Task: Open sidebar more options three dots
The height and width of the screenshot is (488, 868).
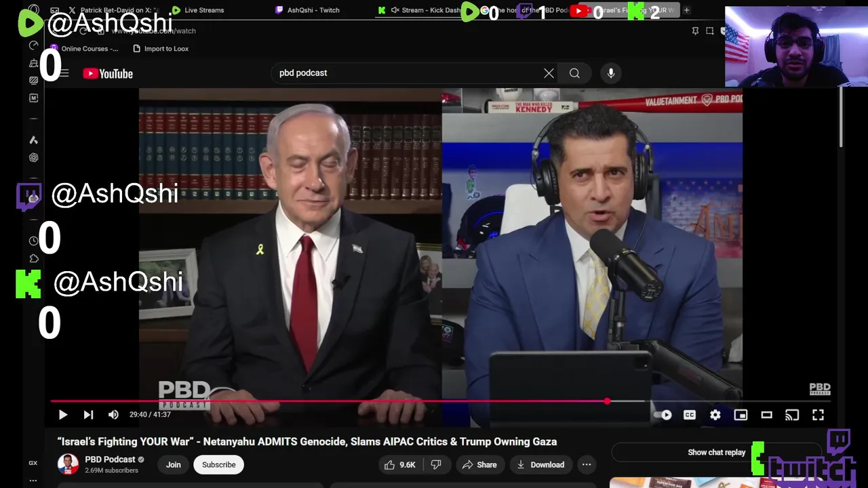Action: pyautogui.click(x=33, y=481)
